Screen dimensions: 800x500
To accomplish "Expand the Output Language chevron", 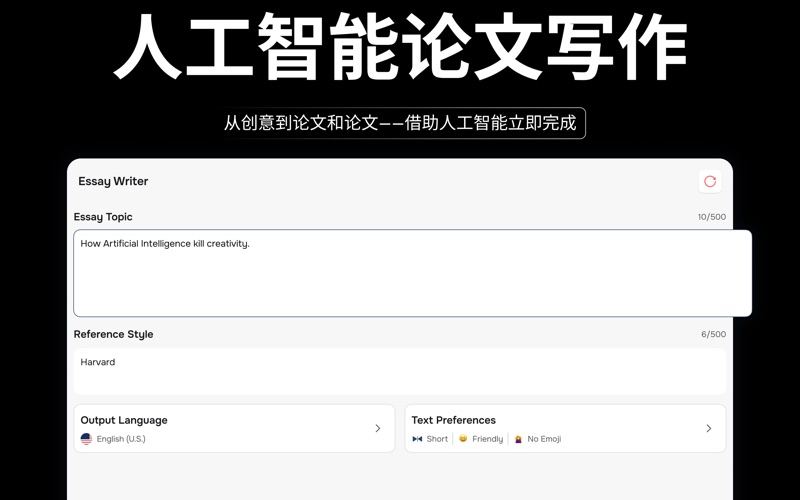I will click(378, 429).
